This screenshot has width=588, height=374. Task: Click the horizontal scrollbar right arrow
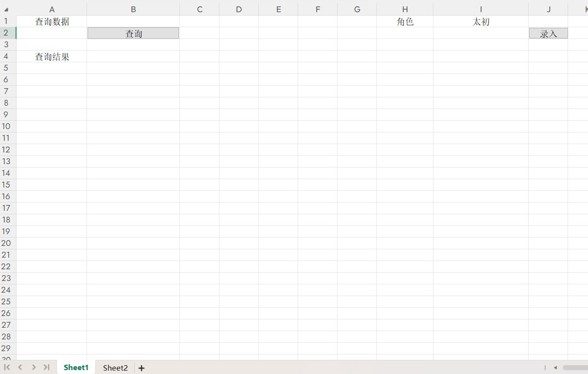point(586,368)
